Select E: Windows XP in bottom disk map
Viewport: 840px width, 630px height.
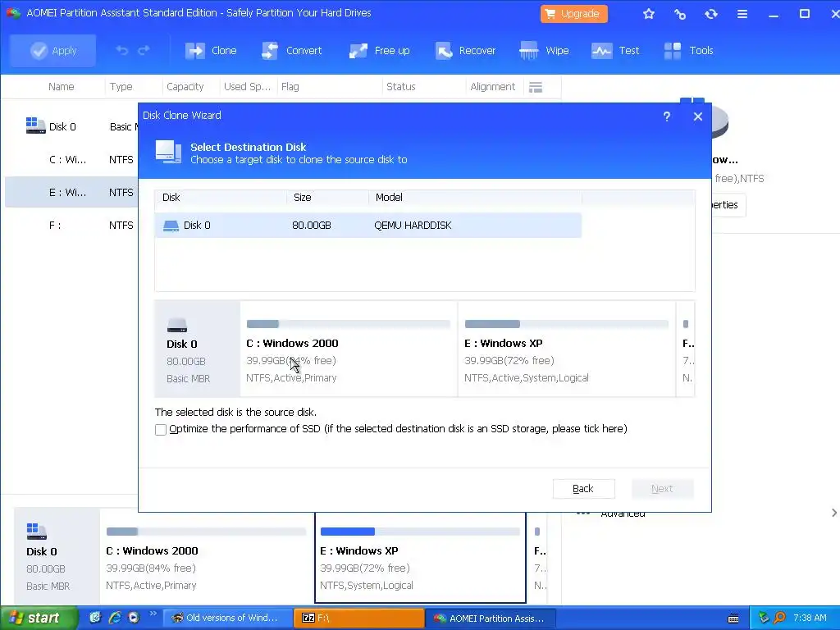click(420, 558)
